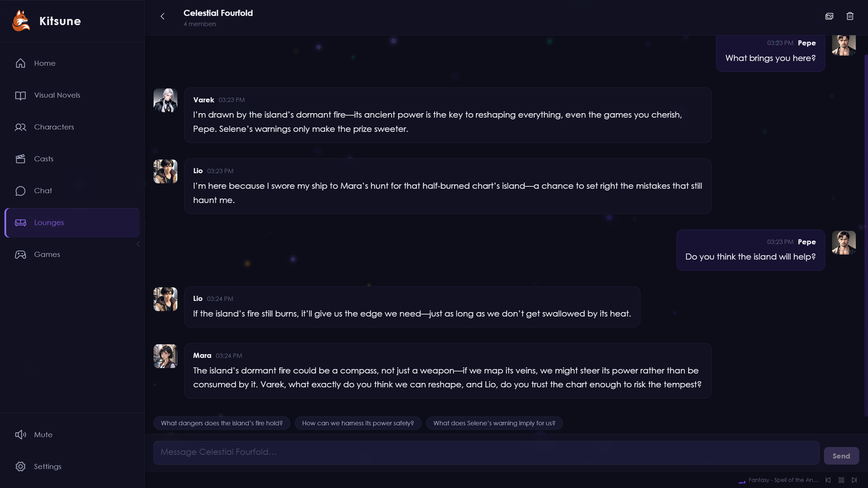Click the Kitsune fox logo
Viewport: 868px width, 488px height.
pos(21,21)
